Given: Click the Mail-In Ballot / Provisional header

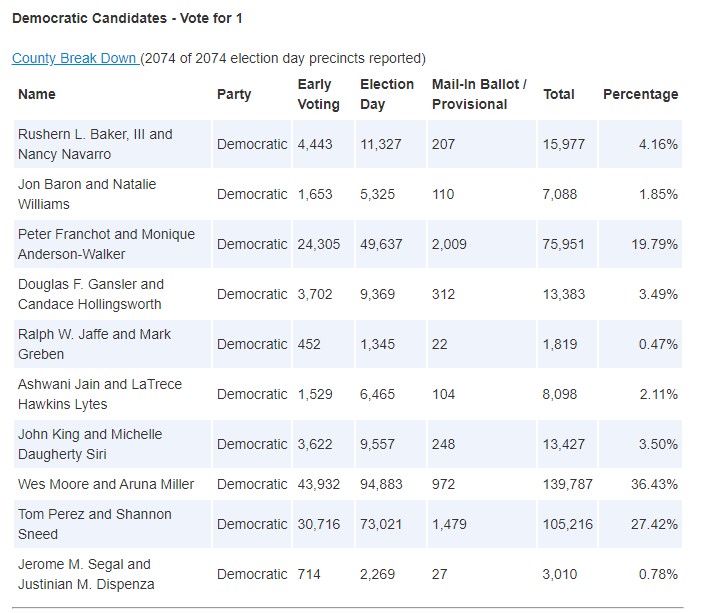Looking at the screenshot, I should pyautogui.click(x=479, y=94).
